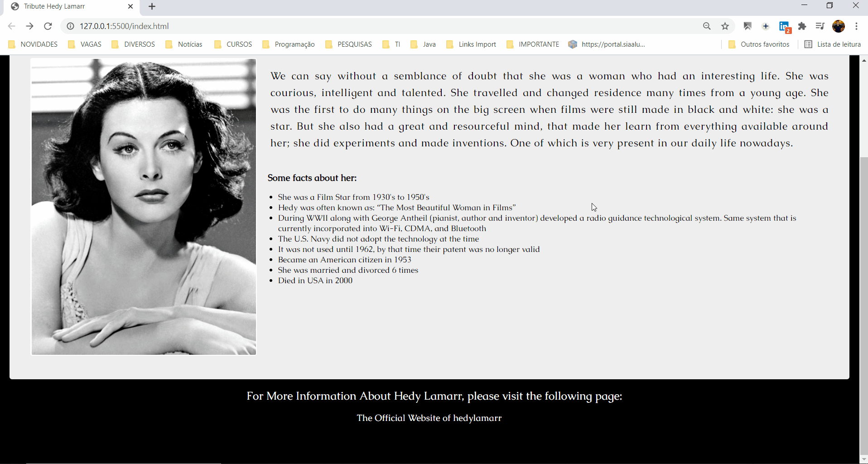Open the Chrome three-dot menu
The height and width of the screenshot is (464, 868).
point(856,26)
